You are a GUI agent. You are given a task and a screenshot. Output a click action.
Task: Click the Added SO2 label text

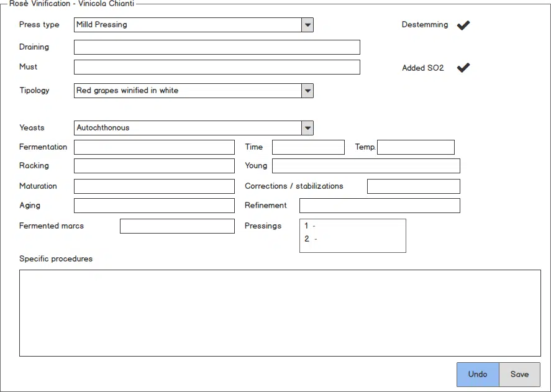[423, 68]
